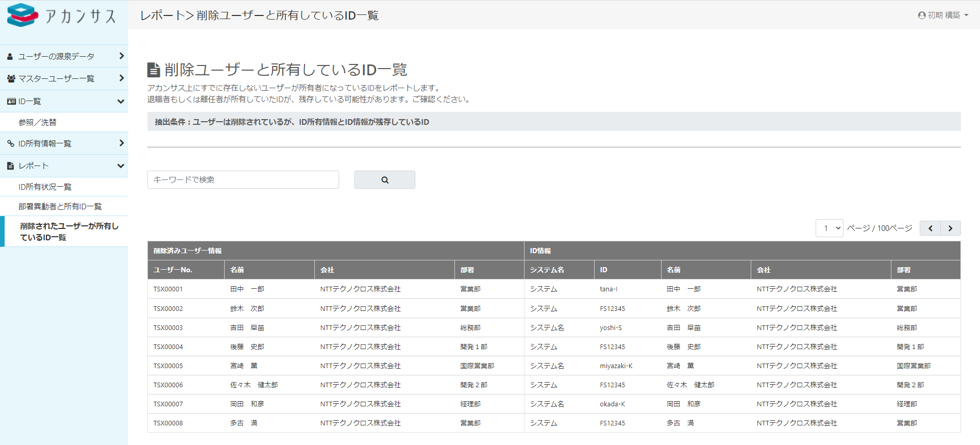Open ユーザーの源泉データ menu
This screenshot has width=980, height=445.
[x=64, y=56]
